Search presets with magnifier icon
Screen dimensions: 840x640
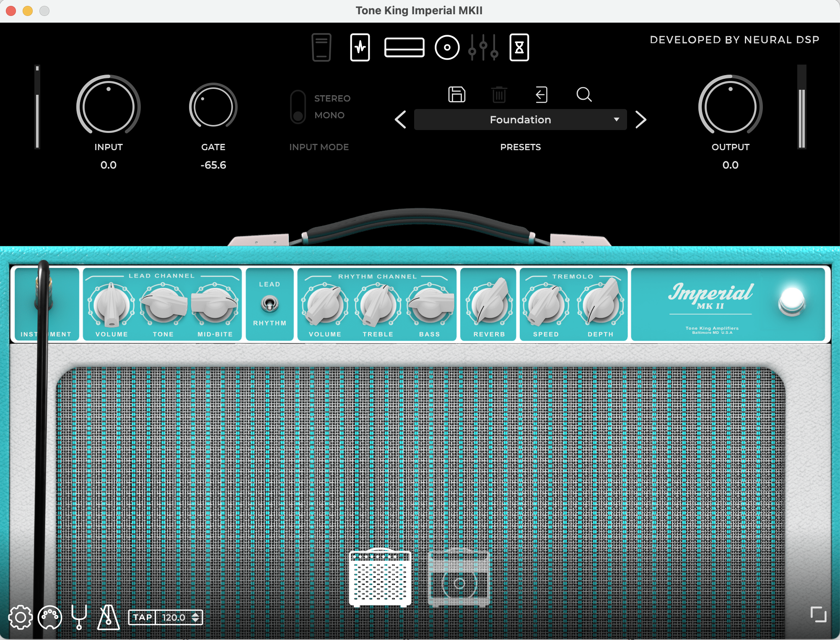(x=584, y=94)
